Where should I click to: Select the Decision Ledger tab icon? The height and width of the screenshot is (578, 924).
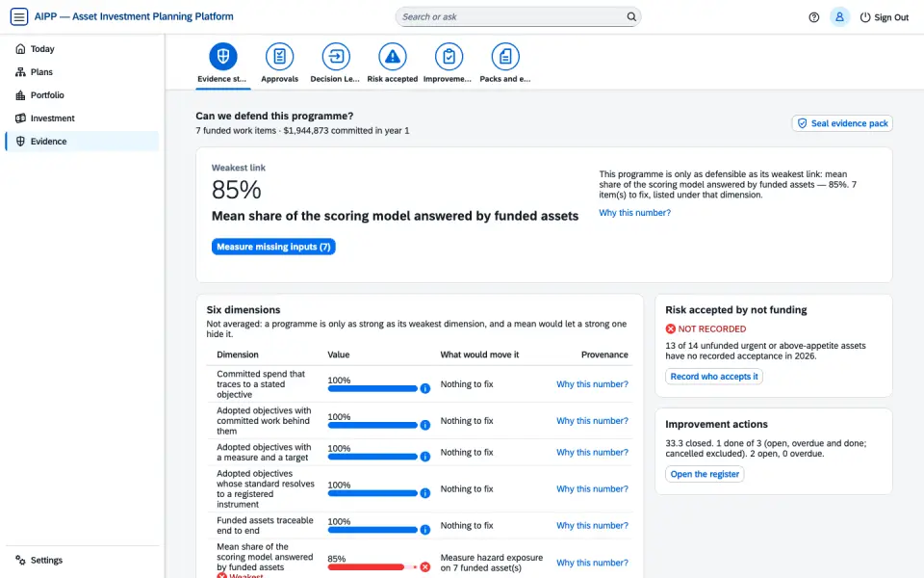click(x=336, y=56)
